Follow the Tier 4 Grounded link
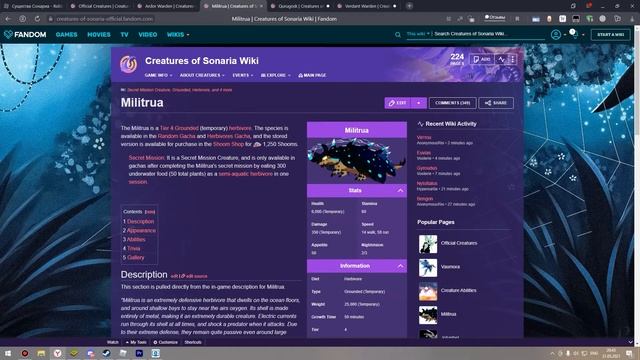The width and height of the screenshot is (640, 360). click(x=179, y=128)
